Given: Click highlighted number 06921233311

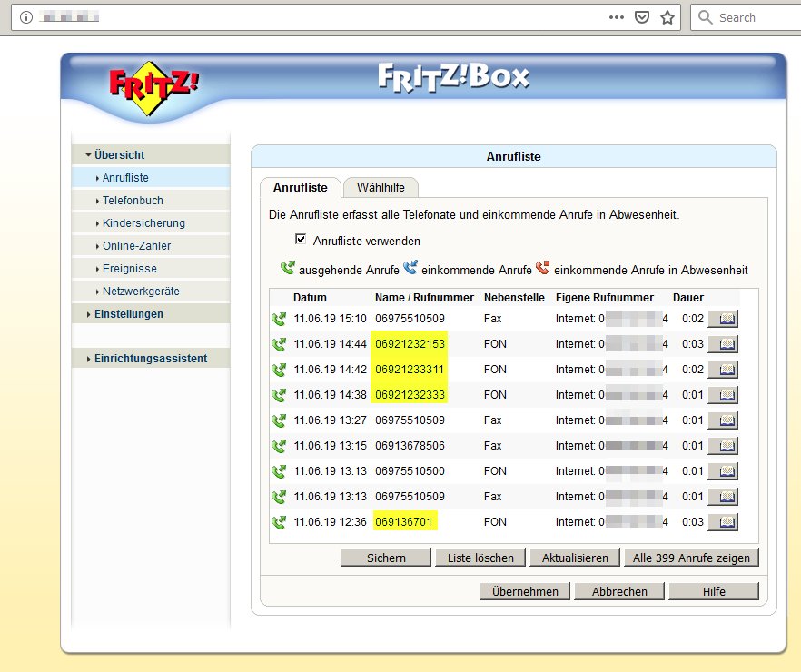Looking at the screenshot, I should [410, 370].
